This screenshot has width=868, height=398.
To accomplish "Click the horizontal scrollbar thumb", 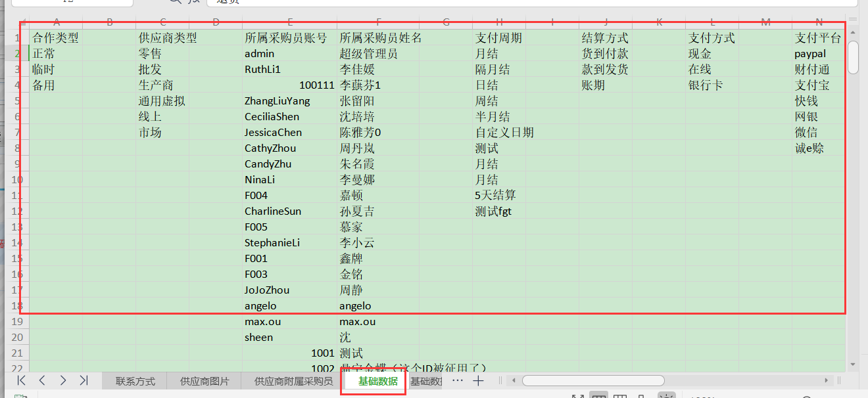I will pos(593,380).
